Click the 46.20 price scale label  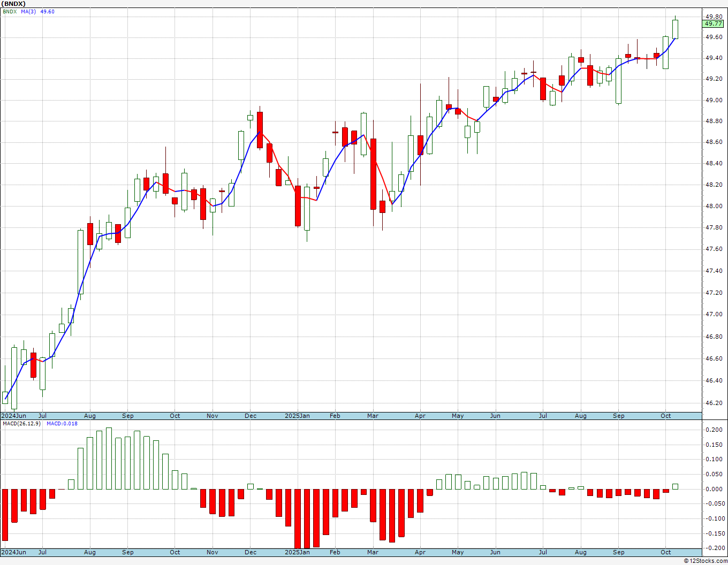714,403
